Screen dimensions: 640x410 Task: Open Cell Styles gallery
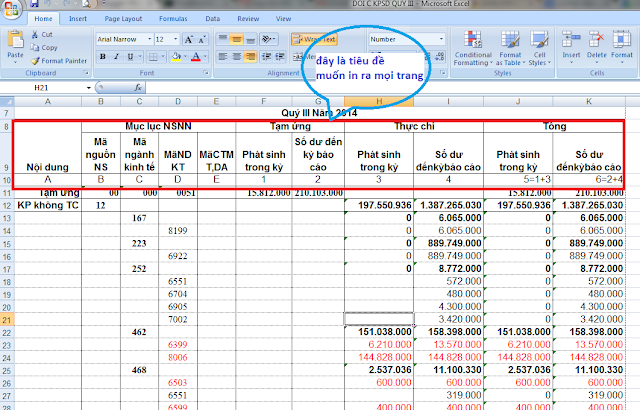tap(540, 48)
